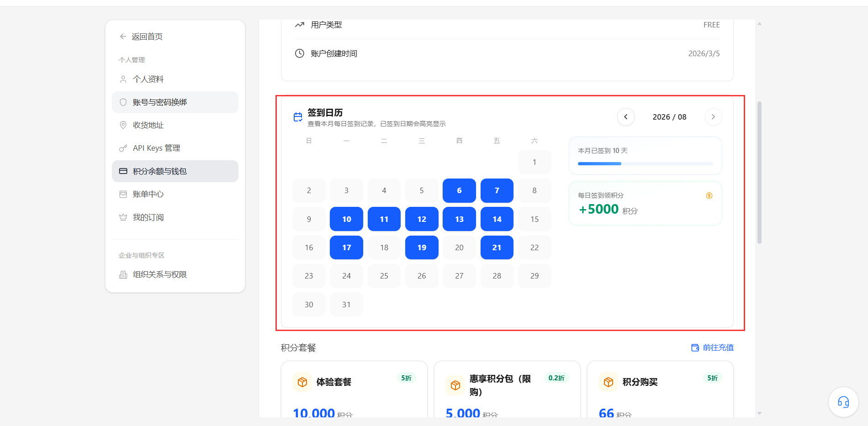Image resolution: width=868 pixels, height=426 pixels.
Task: Click the person icon beside 个人资料
Action: tap(123, 79)
